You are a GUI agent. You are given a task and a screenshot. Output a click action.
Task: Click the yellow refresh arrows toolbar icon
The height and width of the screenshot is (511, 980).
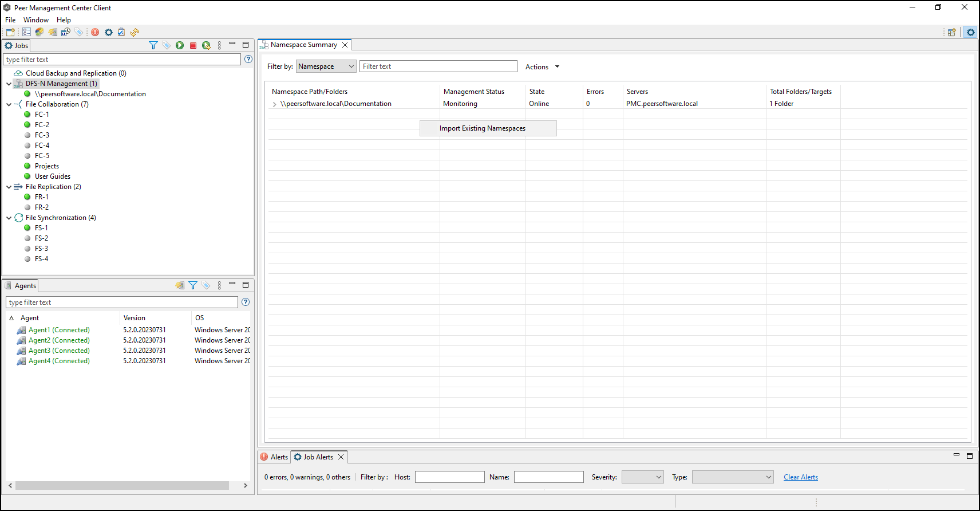[135, 32]
